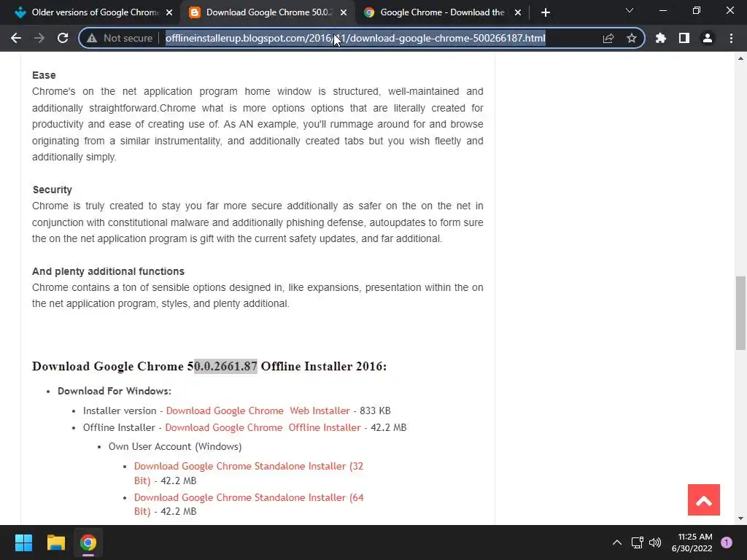Open the Download Google Chrome Web Installer link

point(258,411)
